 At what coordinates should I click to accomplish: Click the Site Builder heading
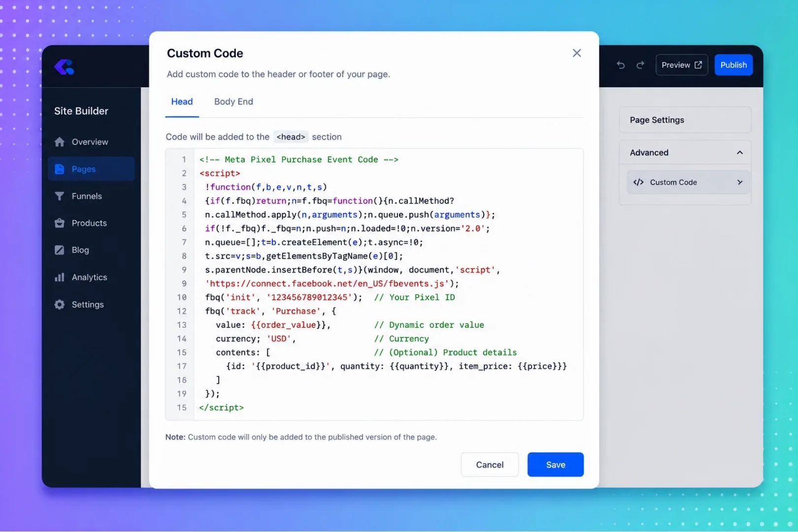(x=81, y=111)
